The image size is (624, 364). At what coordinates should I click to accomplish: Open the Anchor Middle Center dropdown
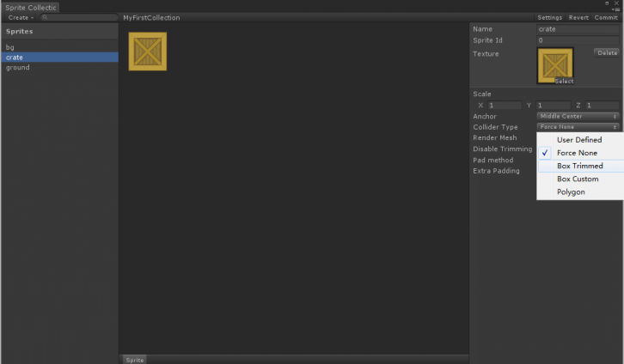(578, 117)
